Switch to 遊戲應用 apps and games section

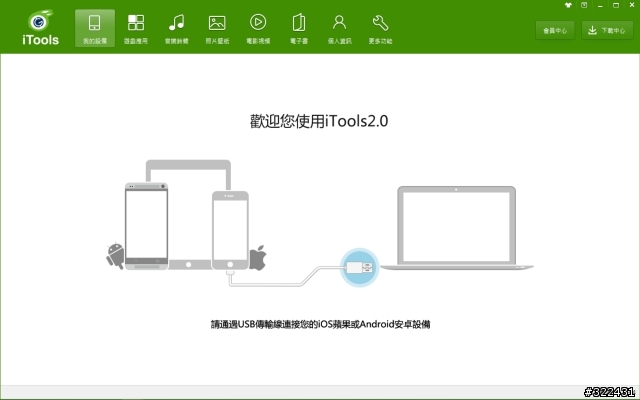[136, 28]
